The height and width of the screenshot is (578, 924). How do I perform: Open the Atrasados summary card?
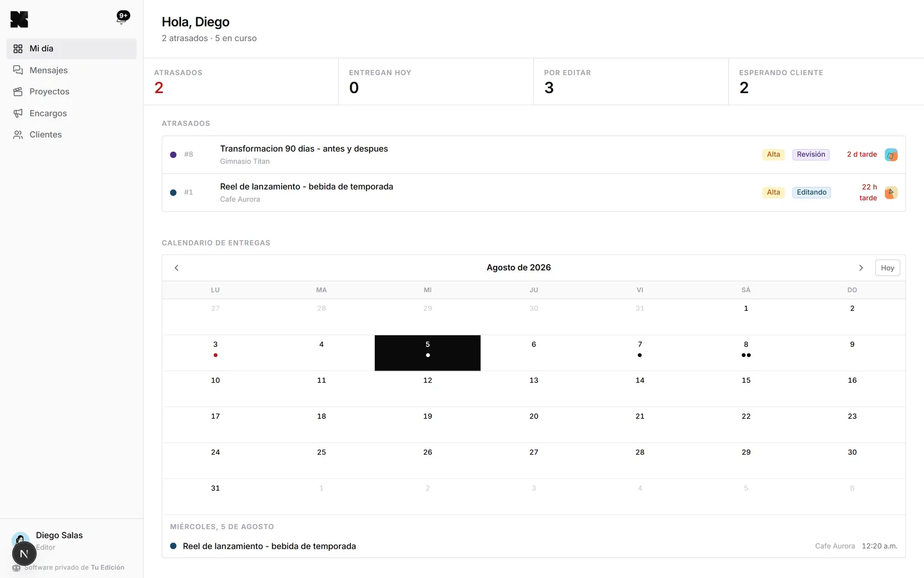pos(241,82)
